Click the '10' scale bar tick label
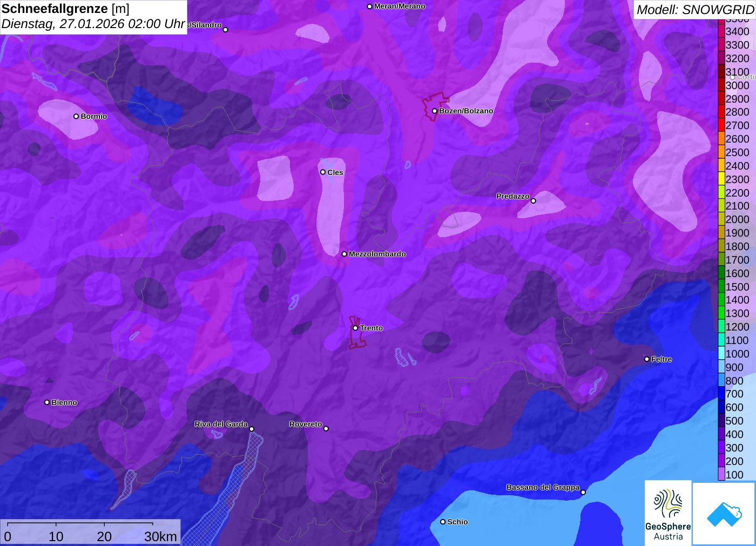The height and width of the screenshot is (546, 756). click(x=56, y=537)
